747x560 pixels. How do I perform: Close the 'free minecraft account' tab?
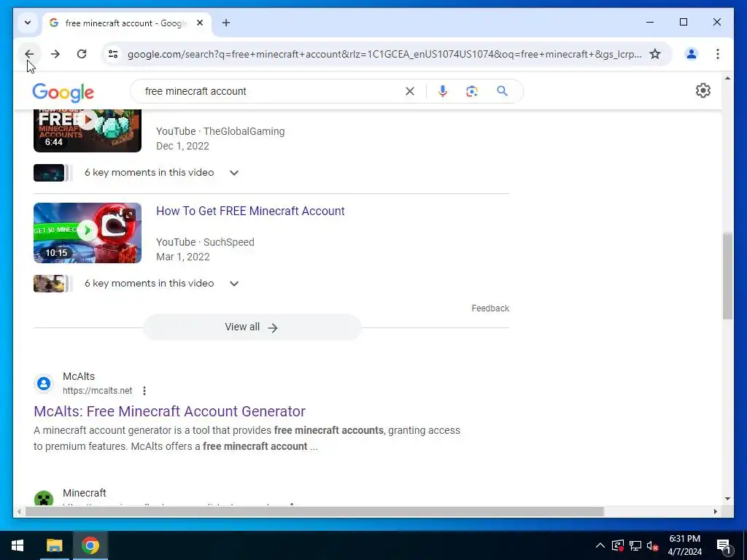point(200,23)
